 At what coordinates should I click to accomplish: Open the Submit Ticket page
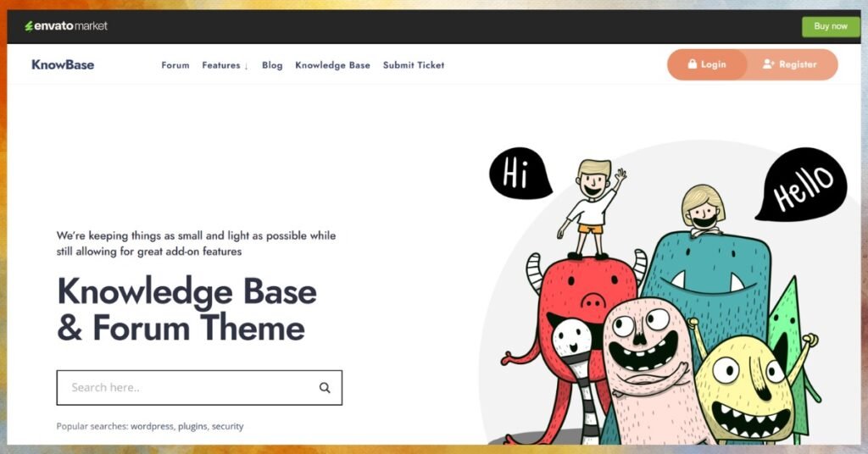414,65
